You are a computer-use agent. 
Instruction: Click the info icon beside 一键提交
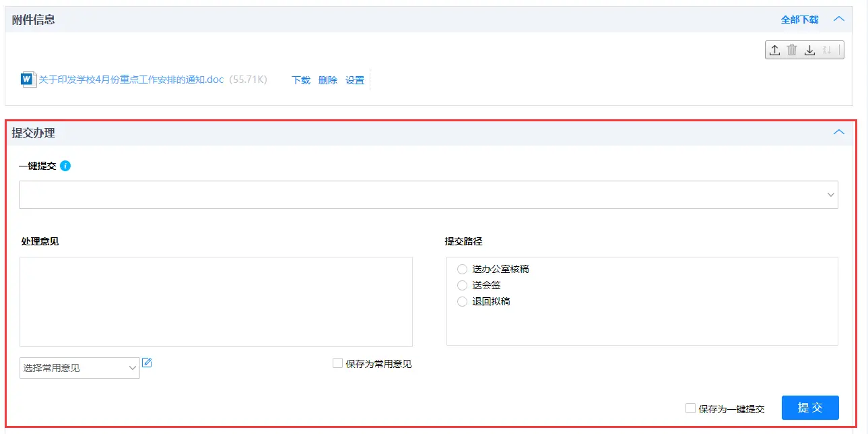[65, 166]
